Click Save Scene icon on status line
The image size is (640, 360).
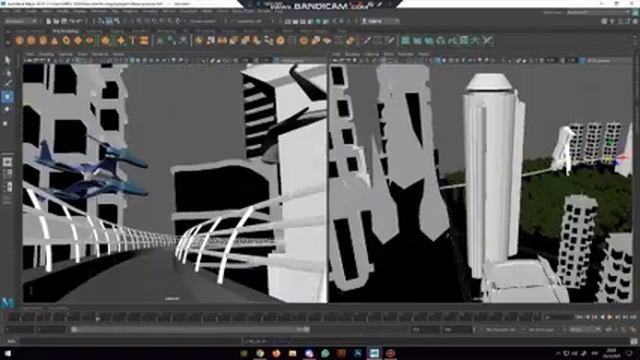[64, 21]
